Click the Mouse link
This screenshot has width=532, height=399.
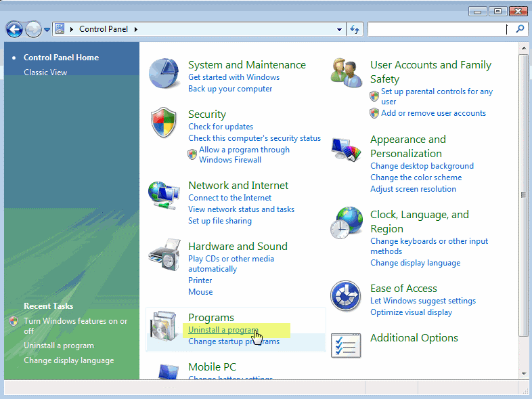pos(200,292)
